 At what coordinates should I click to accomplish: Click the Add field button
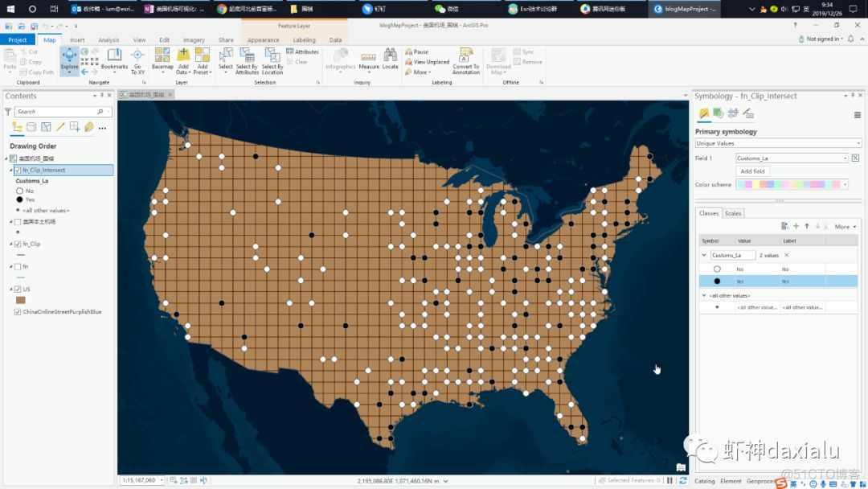click(752, 171)
